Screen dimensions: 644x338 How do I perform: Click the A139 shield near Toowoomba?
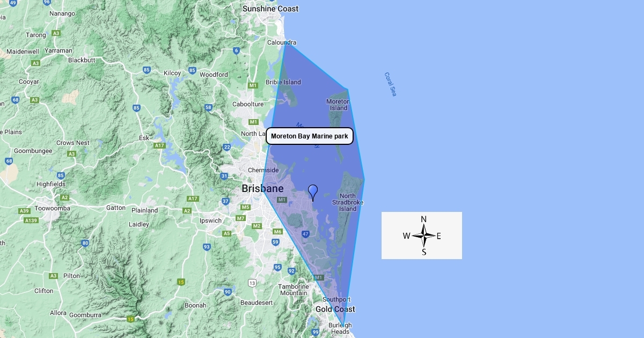pyautogui.click(x=32, y=220)
